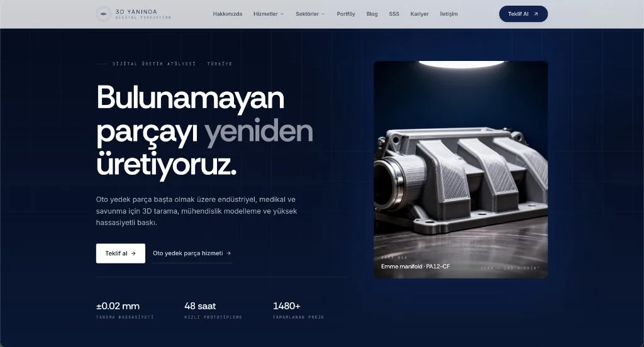Viewport: 644px width, 347px height.
Task: Click the HIZLI PROTOTİPLEME label
Action: (x=213, y=317)
